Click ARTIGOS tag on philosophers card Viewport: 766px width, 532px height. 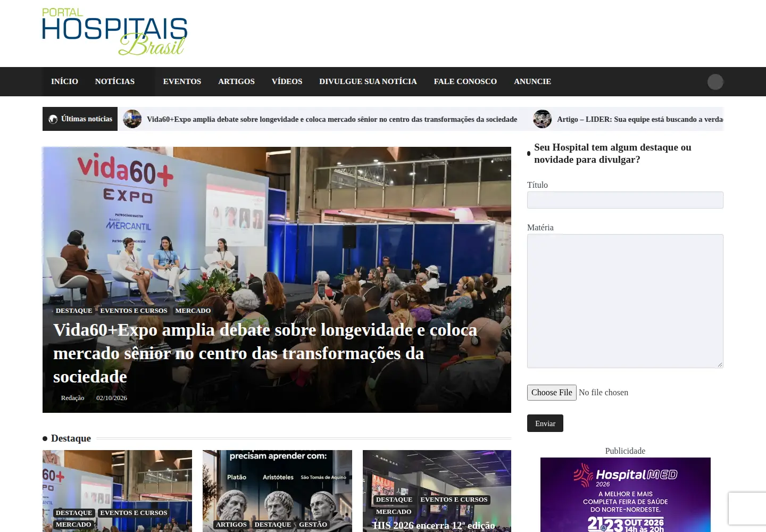pyautogui.click(x=231, y=525)
